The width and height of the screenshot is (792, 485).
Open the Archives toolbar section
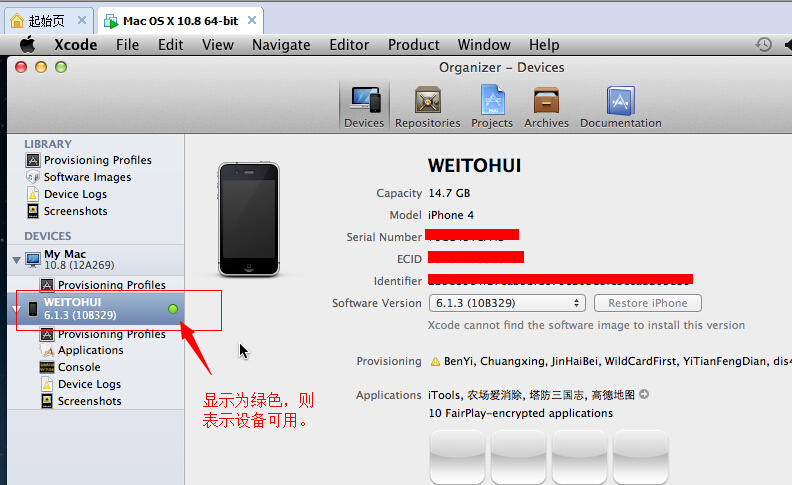546,107
